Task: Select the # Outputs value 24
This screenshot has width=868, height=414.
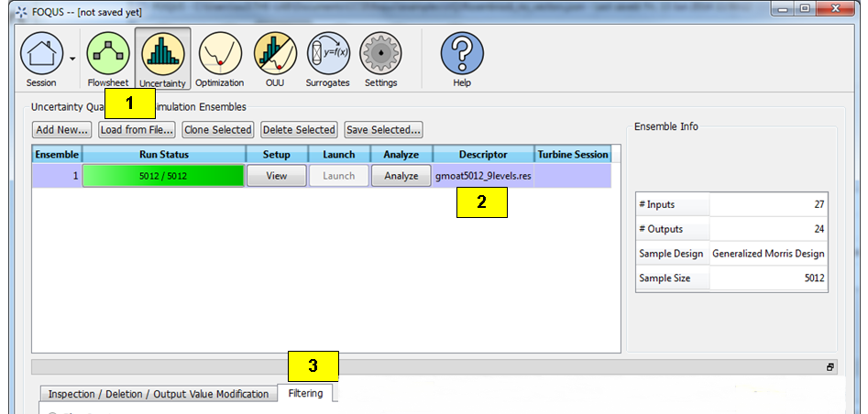Action: (x=768, y=229)
